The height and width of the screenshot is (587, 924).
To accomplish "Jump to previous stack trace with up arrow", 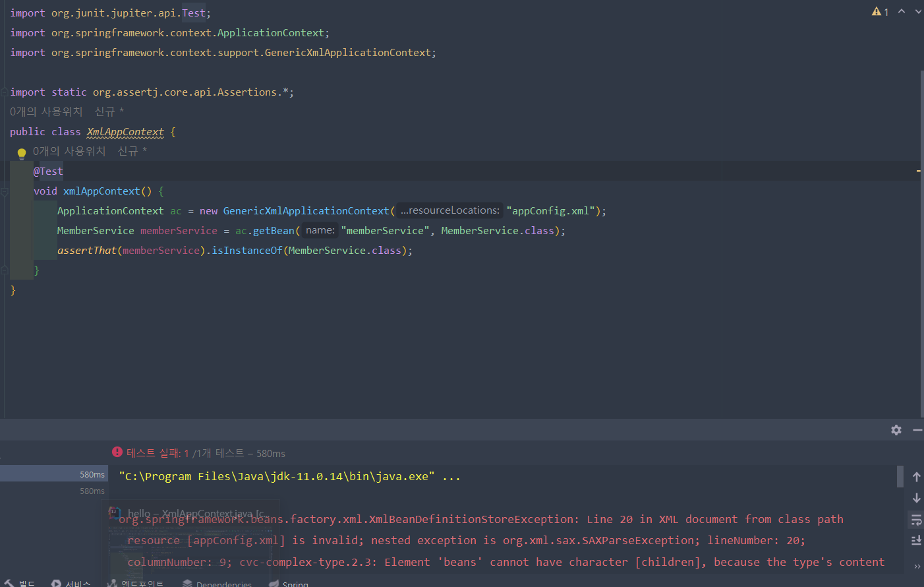I will (916, 477).
